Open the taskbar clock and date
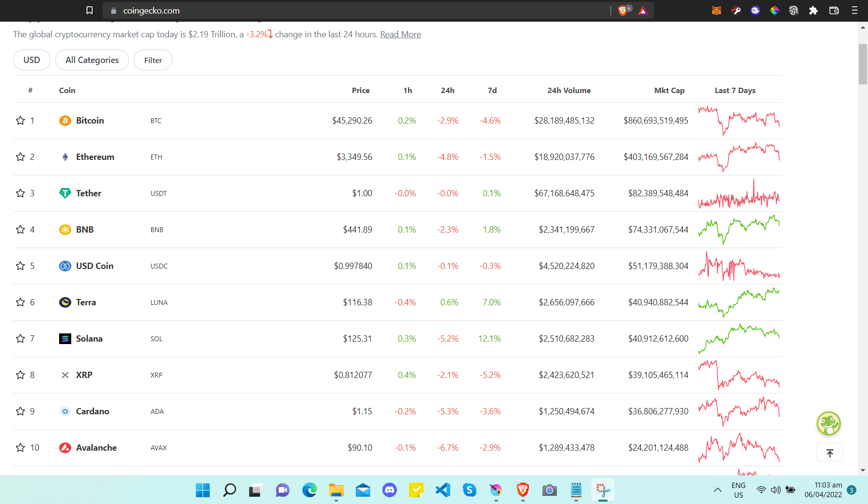868x504 pixels. [x=823, y=490]
